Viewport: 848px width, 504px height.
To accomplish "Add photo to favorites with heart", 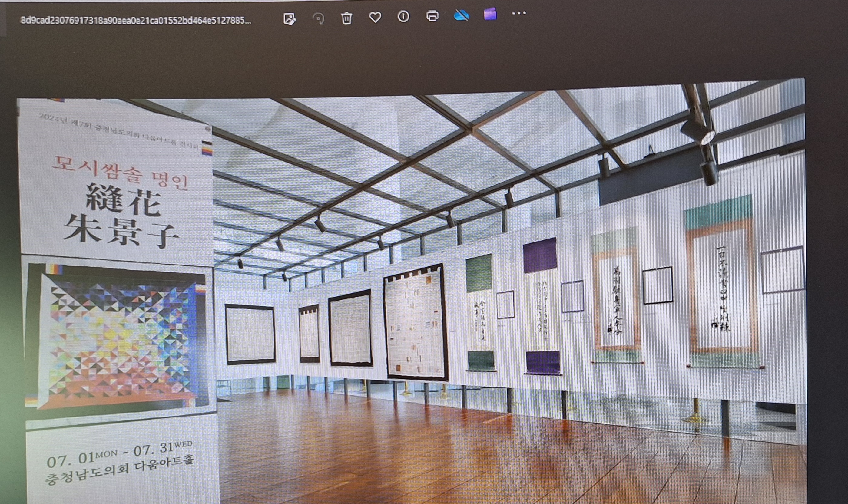I will (x=375, y=17).
